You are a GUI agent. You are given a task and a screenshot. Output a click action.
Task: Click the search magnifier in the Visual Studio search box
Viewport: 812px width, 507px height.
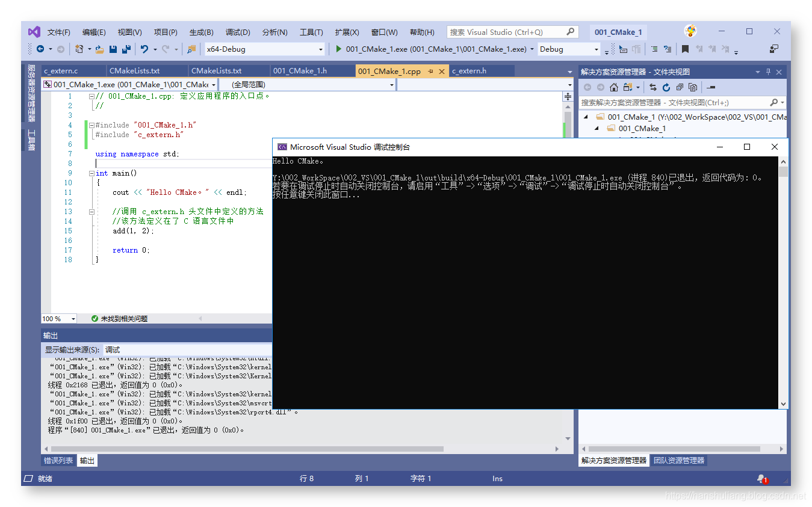pyautogui.click(x=571, y=32)
